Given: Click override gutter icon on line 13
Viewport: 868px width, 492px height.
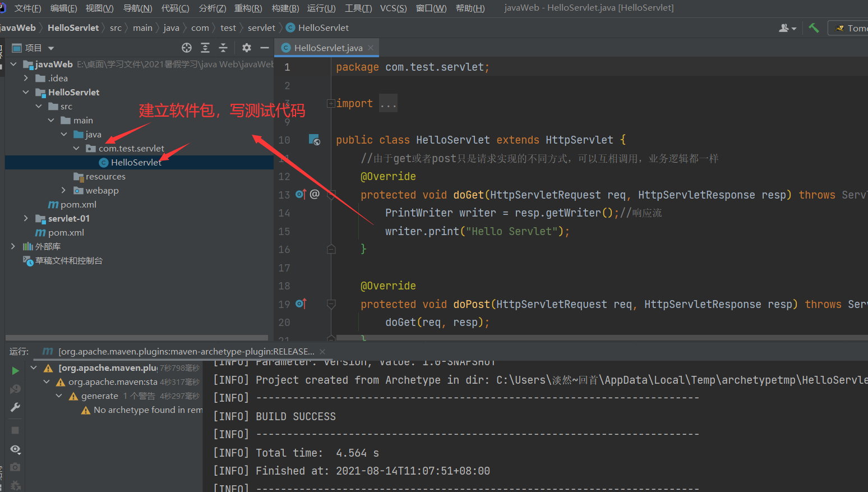Looking at the screenshot, I should [x=301, y=194].
